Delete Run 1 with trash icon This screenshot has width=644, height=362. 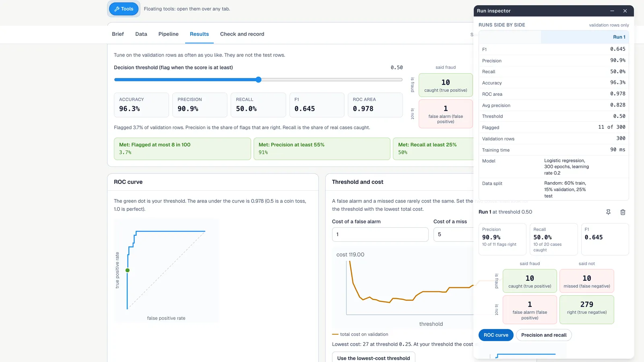click(x=623, y=212)
